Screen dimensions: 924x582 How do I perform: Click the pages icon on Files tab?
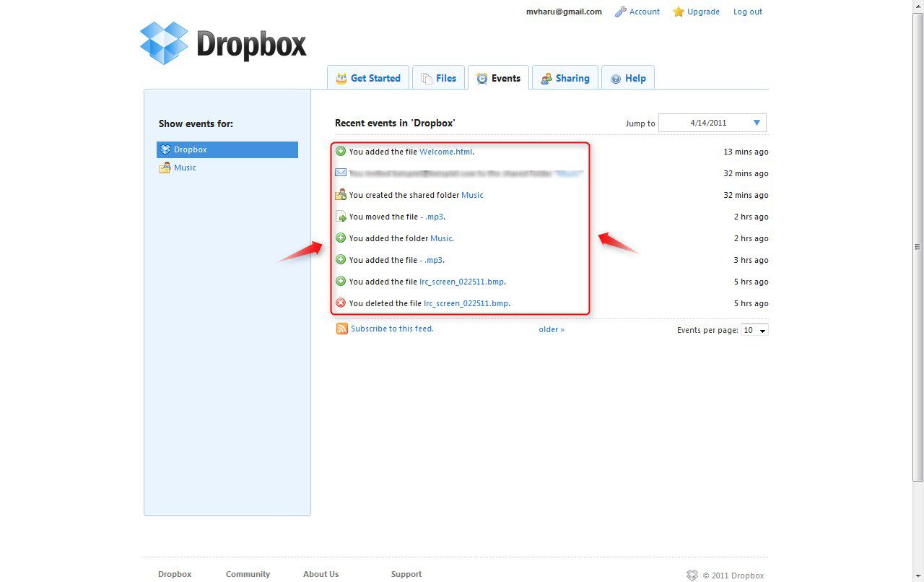pos(427,78)
